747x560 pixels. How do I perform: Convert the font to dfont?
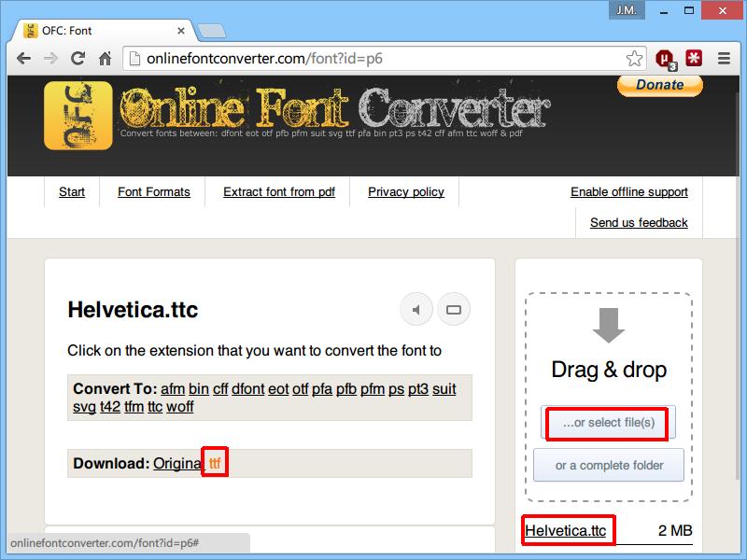(x=248, y=389)
